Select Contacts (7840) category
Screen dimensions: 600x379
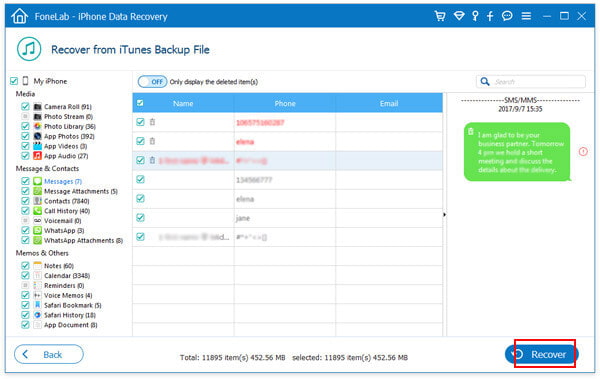67,201
